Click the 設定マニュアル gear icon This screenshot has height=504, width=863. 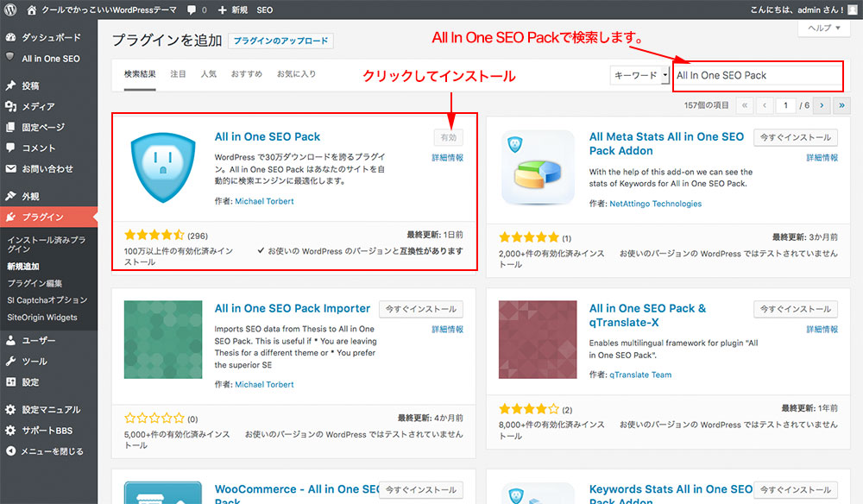click(x=10, y=409)
